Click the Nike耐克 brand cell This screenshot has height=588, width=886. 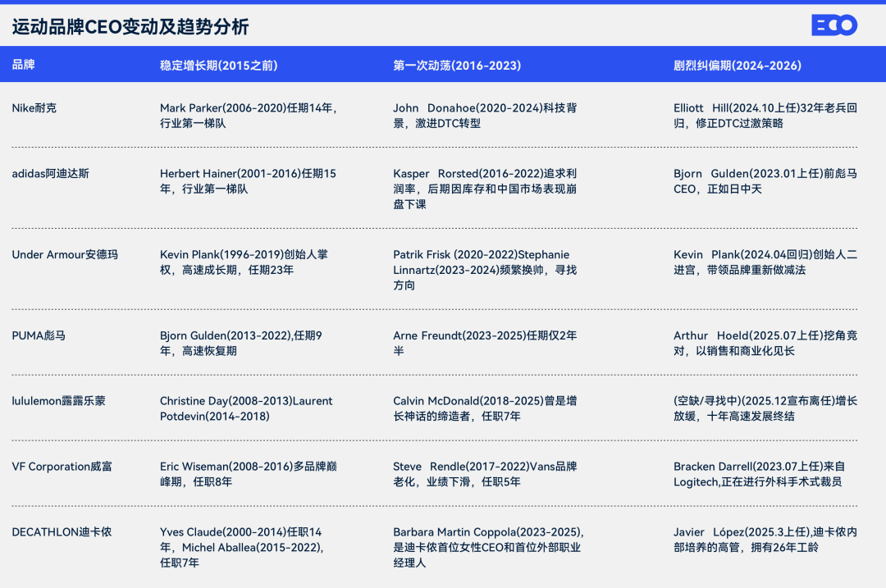point(34,107)
